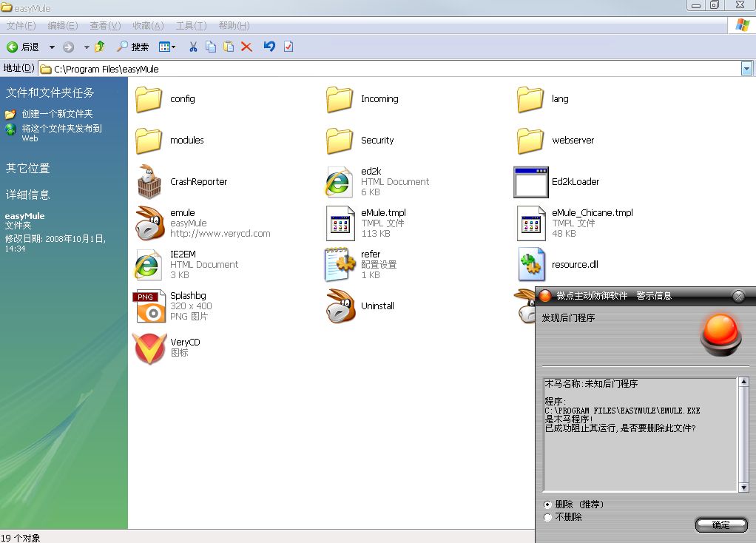The height and width of the screenshot is (543, 756).
Task: Click the red Delete X icon
Action: tap(246, 47)
